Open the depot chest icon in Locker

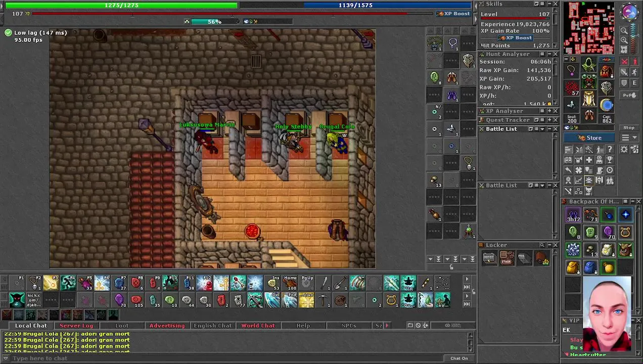coord(489,258)
